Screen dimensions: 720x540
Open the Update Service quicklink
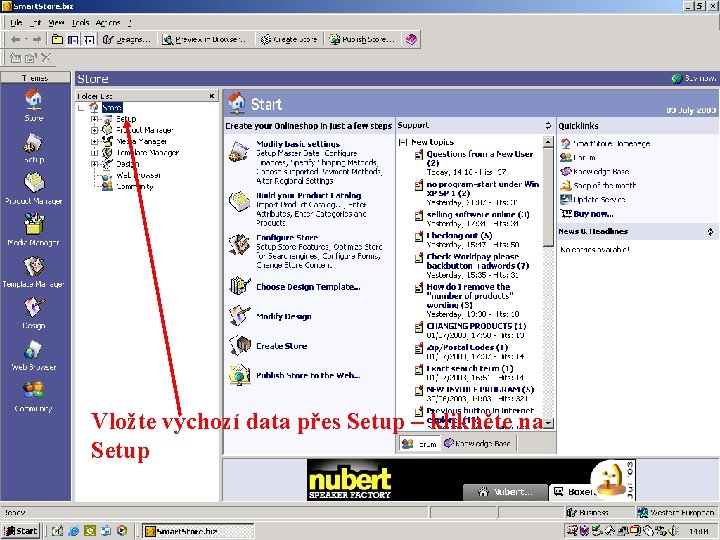(599, 199)
